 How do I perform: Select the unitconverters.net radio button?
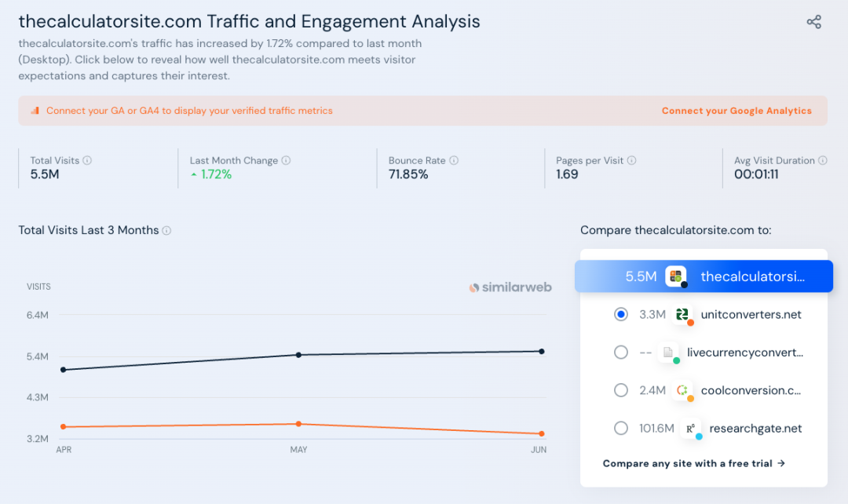(621, 314)
